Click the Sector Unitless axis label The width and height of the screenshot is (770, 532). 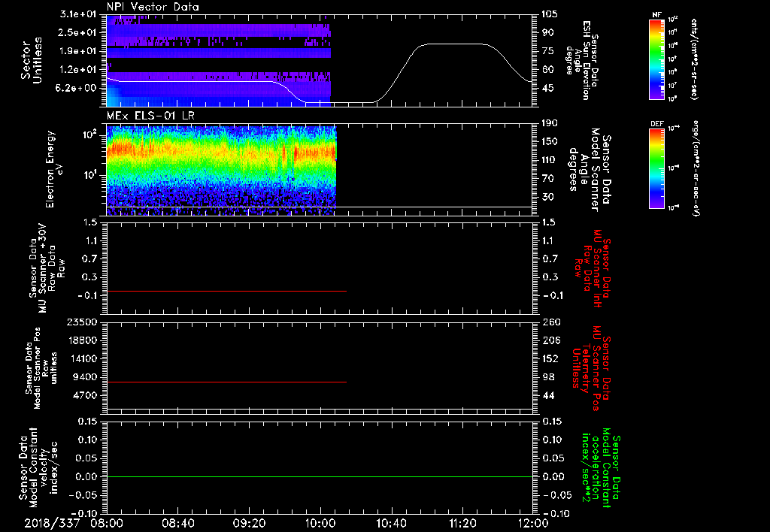tap(32, 60)
